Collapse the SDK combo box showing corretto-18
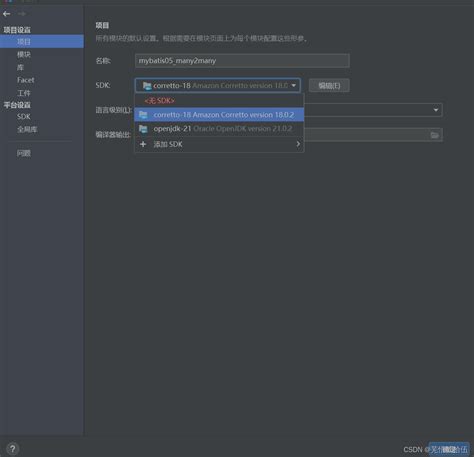474x457 pixels. tap(218, 85)
